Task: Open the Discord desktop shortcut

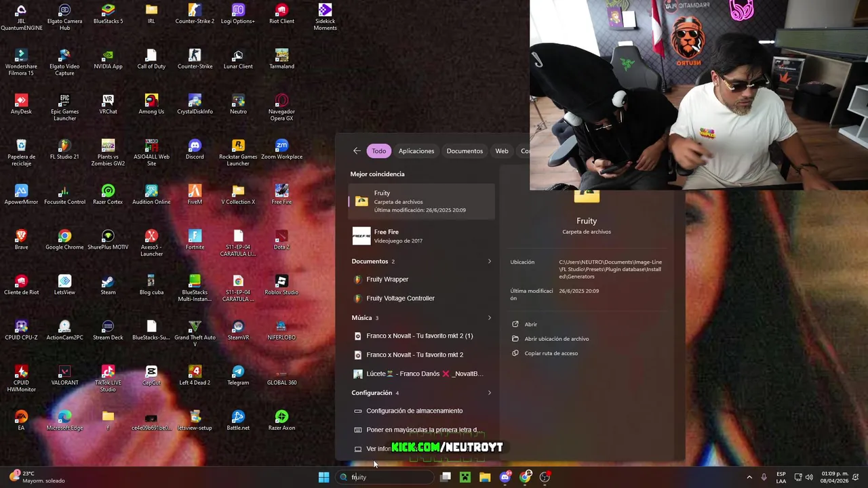Action: (195, 150)
